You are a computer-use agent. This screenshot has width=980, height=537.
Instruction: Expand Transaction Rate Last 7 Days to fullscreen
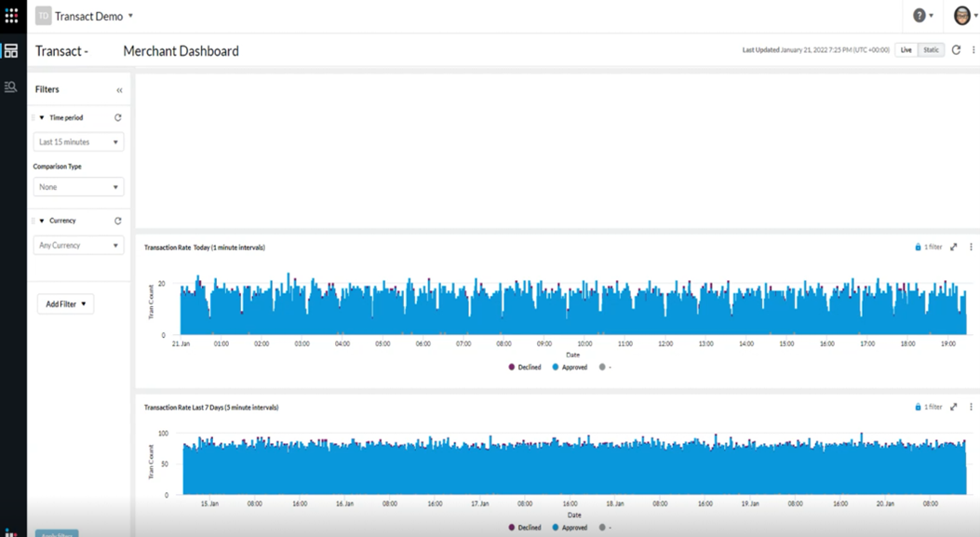click(x=953, y=406)
